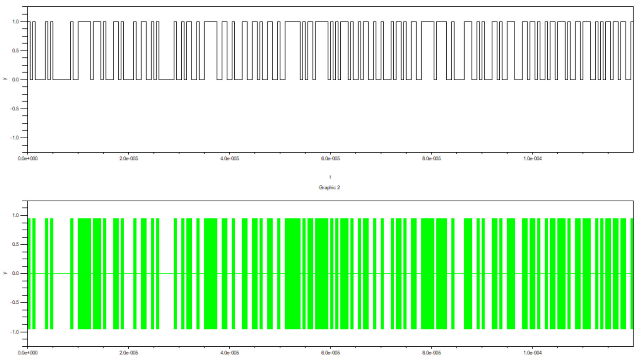Click the "t" x-axis label under top plot
The width and height of the screenshot is (644, 361).
click(x=330, y=177)
